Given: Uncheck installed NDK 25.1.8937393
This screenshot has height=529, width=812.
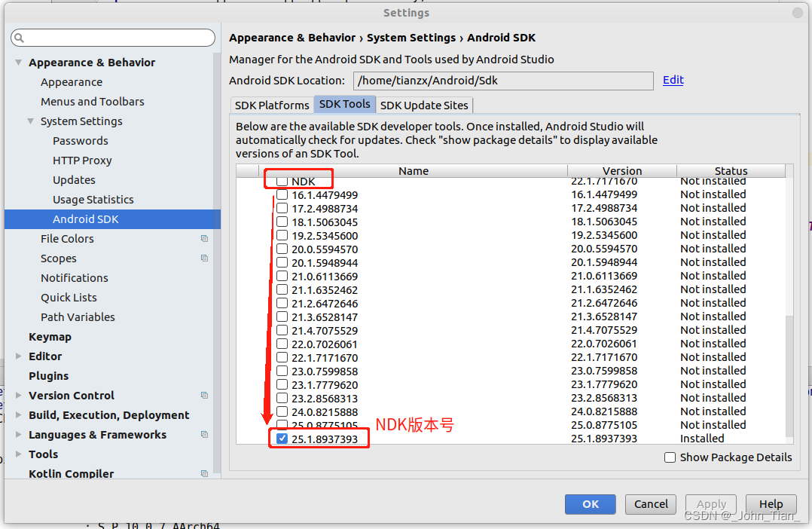Looking at the screenshot, I should tap(282, 439).
